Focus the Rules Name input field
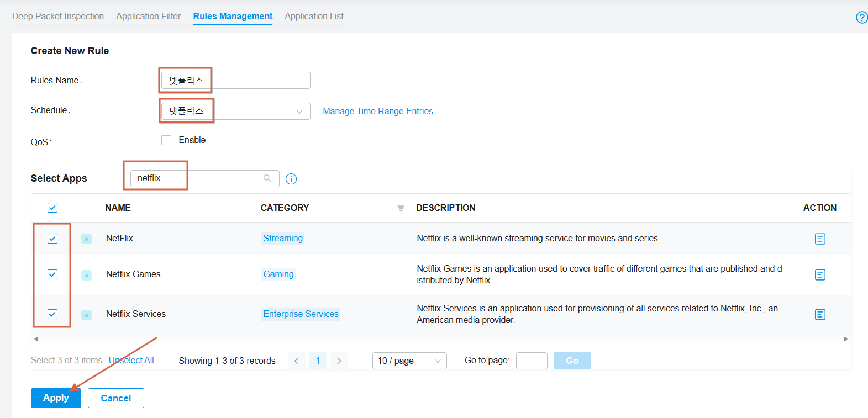 click(236, 81)
